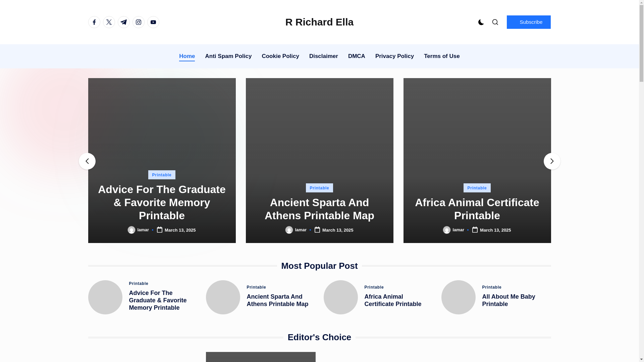Click author avatar on Africa Animal slide
644x362 pixels.
pos(447,230)
